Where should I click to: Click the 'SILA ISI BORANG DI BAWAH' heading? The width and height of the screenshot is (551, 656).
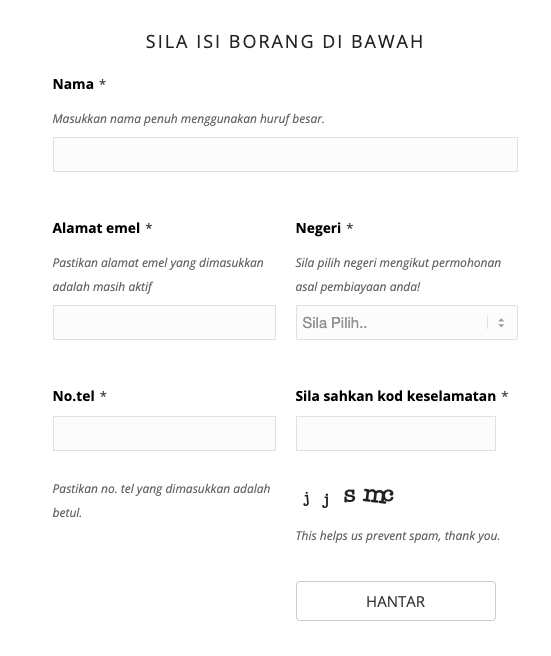coord(285,41)
